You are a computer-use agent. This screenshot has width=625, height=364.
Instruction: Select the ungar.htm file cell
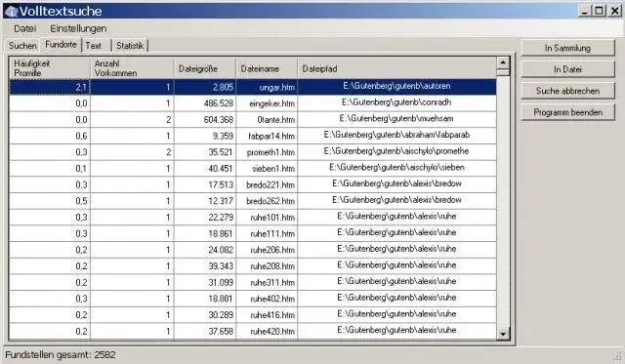click(267, 87)
